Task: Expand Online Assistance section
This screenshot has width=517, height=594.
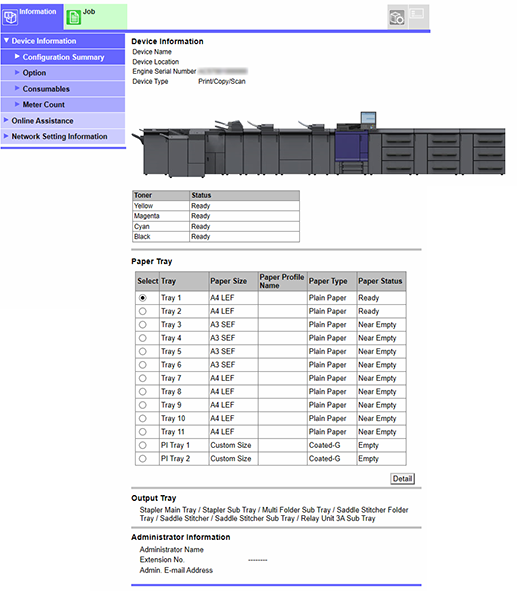Action: 63,120
